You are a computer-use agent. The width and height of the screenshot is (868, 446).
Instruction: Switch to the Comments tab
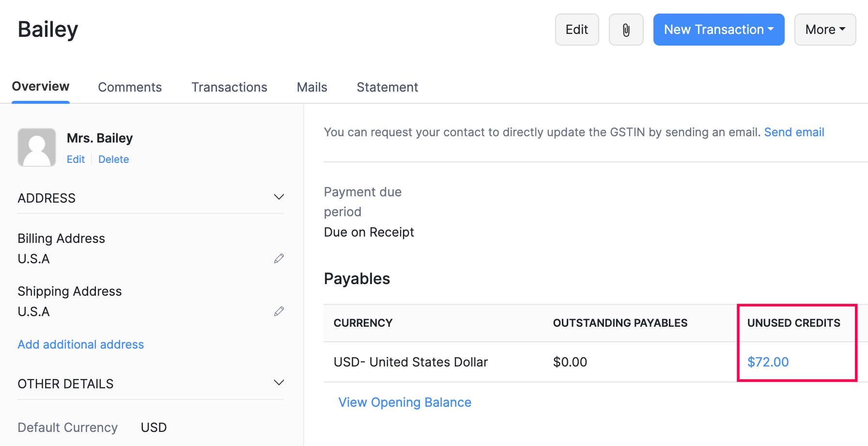tap(130, 87)
